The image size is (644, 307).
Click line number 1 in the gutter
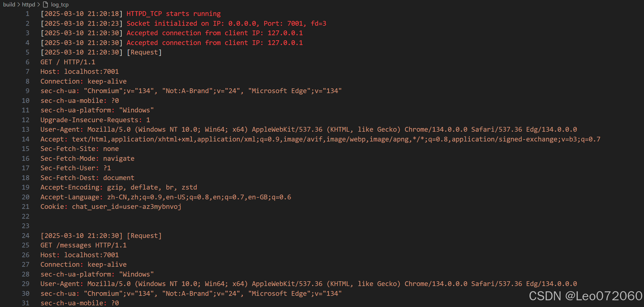click(27, 14)
